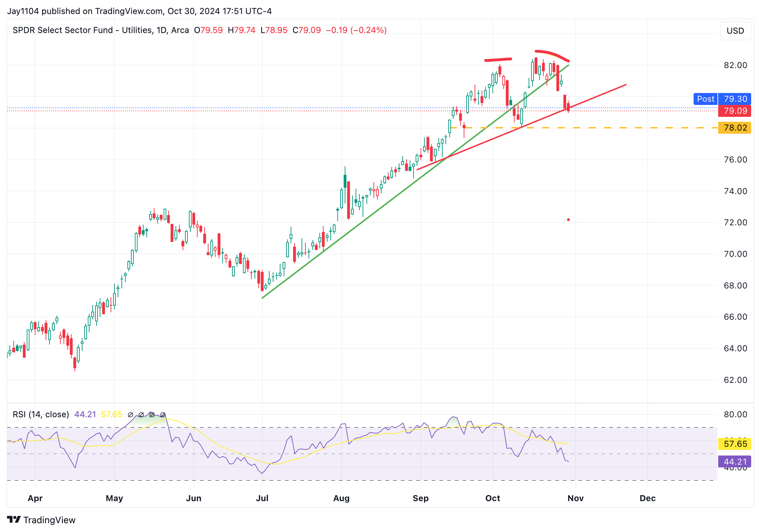Image resolution: width=761 pixels, height=532 pixels.
Task: Click the Oct label on time axis
Action: click(493, 498)
